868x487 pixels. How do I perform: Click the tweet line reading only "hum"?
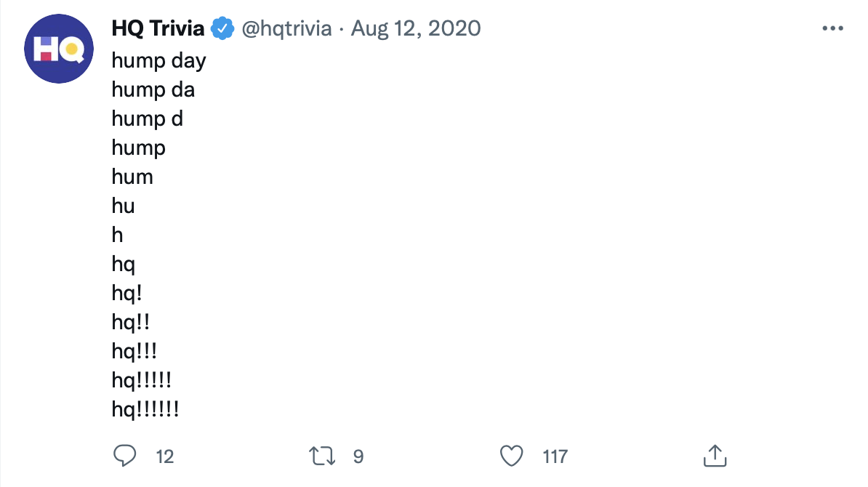click(132, 177)
